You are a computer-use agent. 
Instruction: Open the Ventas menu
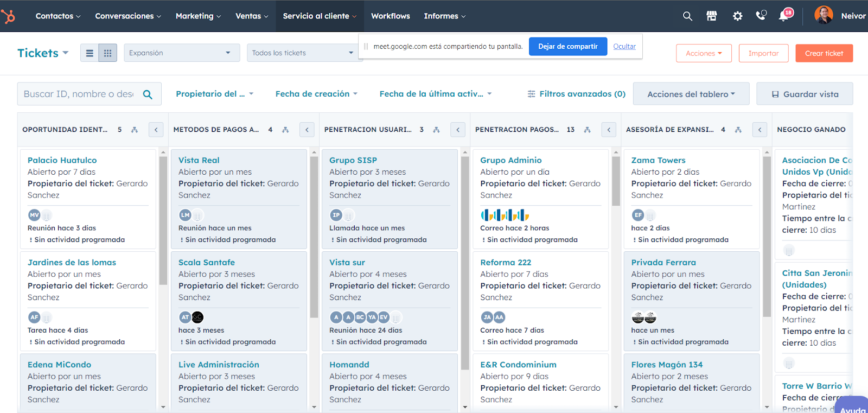tap(252, 16)
